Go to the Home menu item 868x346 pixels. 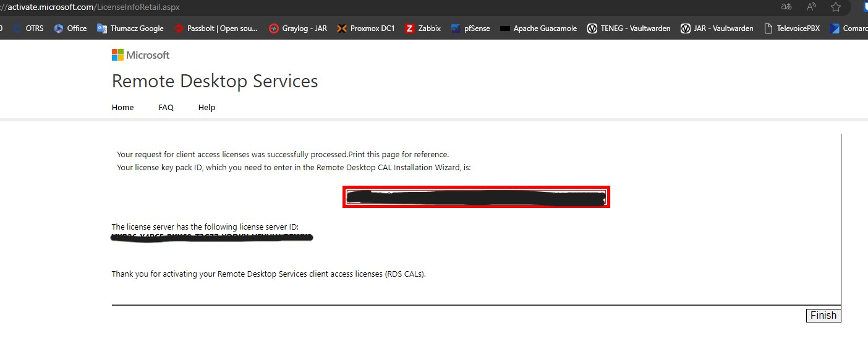click(x=122, y=107)
